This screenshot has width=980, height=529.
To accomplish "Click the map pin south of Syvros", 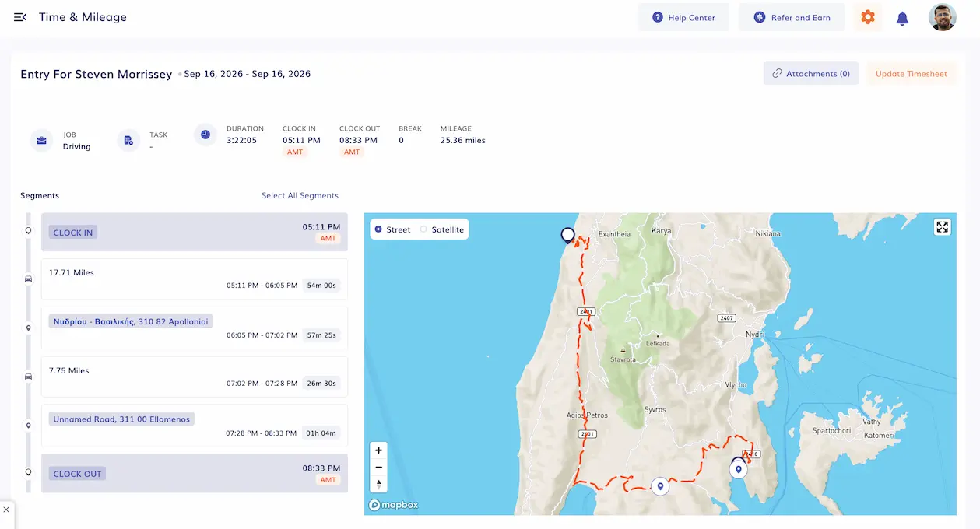I will (x=660, y=486).
